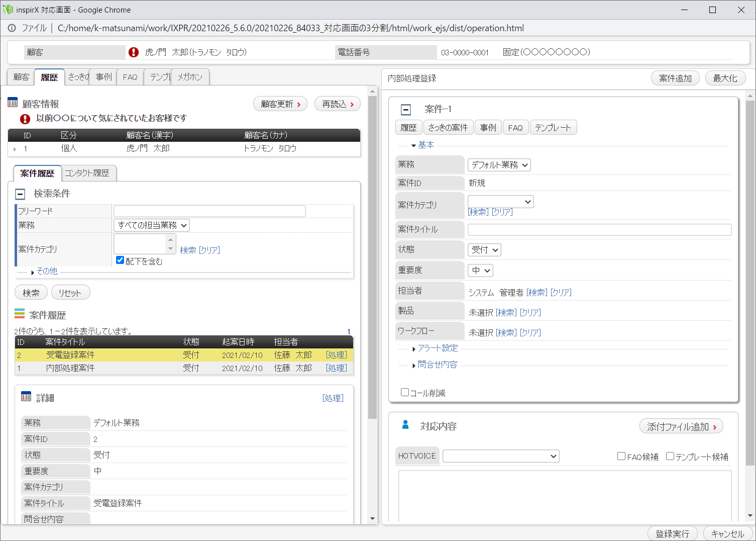Click 担当者 クリア link
This screenshot has width=756, height=541.
(x=561, y=293)
